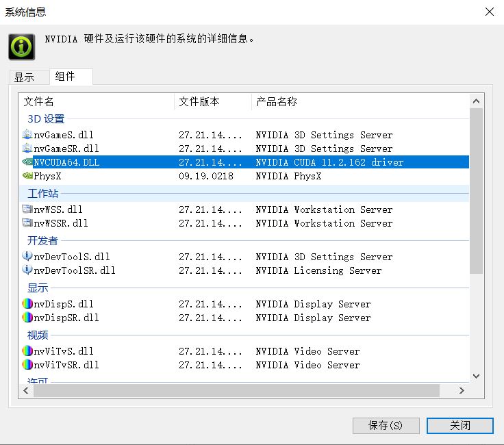Click nvDevToolS.dll's NVIDIA 3D Settings Server text

[324, 257]
